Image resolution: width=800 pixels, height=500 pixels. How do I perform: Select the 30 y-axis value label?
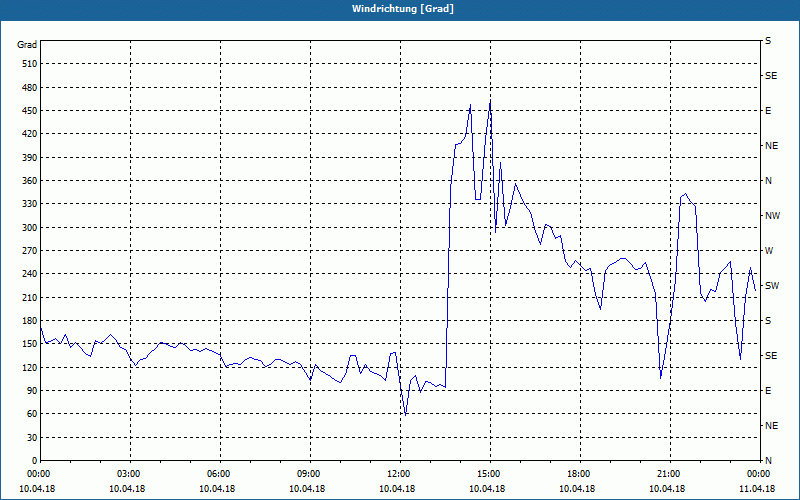pos(32,437)
